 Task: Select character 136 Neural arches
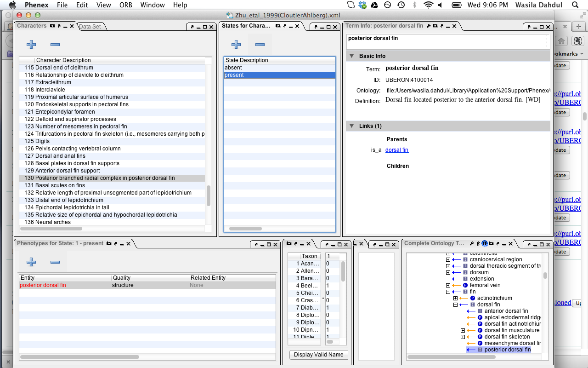click(x=112, y=222)
